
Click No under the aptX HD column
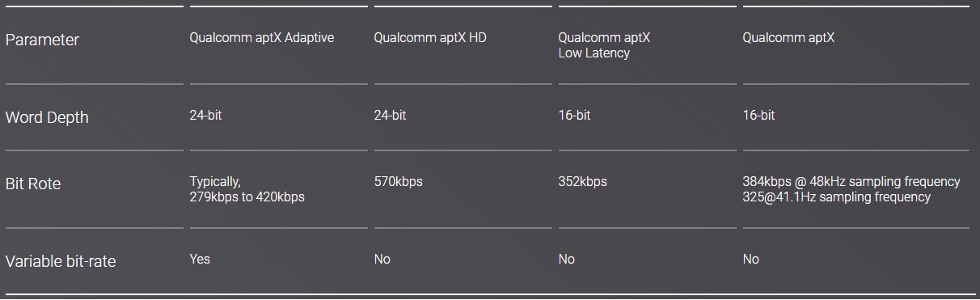coord(382,259)
